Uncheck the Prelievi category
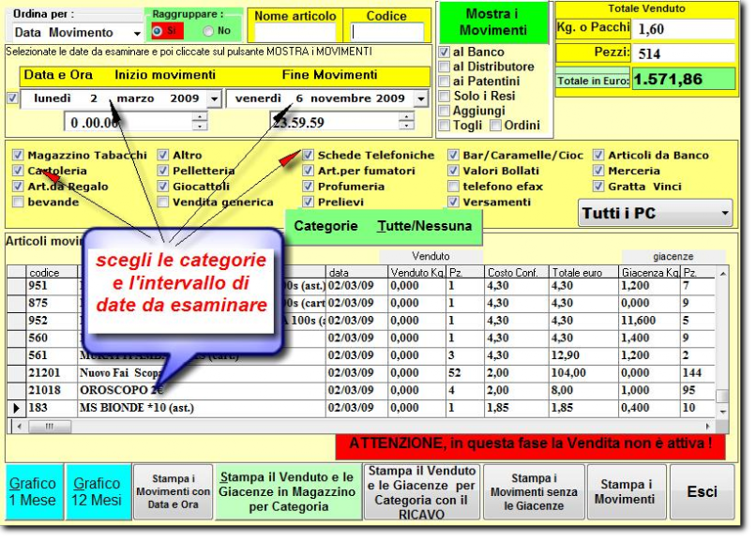The height and width of the screenshot is (541, 756). 308,202
